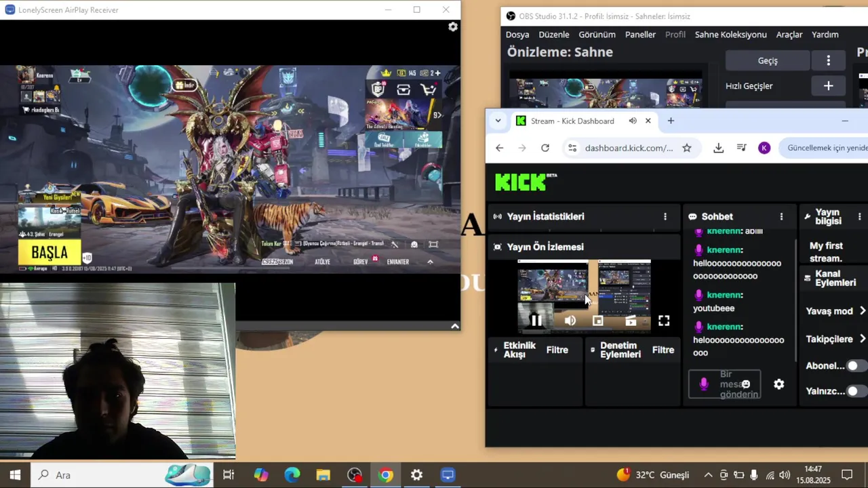Viewport: 868px width, 488px height.
Task: Bookmark this page with star icon
Action: (x=687, y=148)
